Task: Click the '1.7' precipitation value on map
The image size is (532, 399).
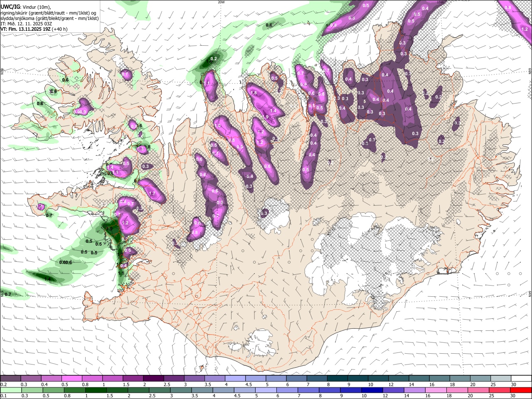Action: point(152,194)
